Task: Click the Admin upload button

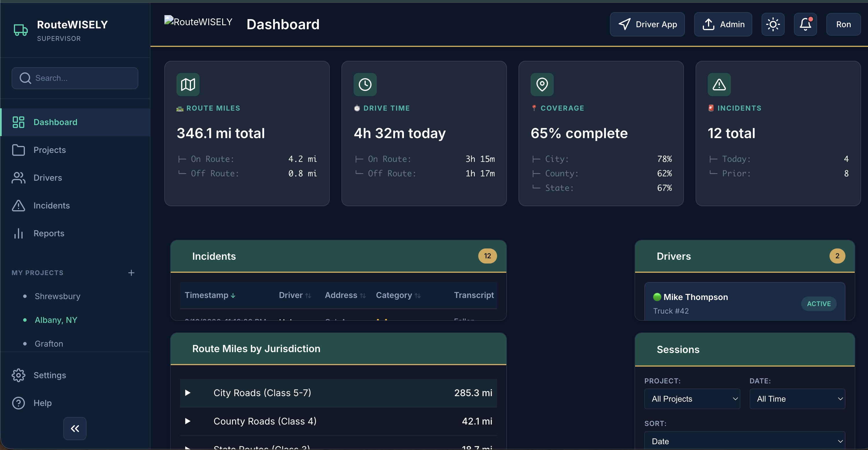Action: (x=723, y=24)
